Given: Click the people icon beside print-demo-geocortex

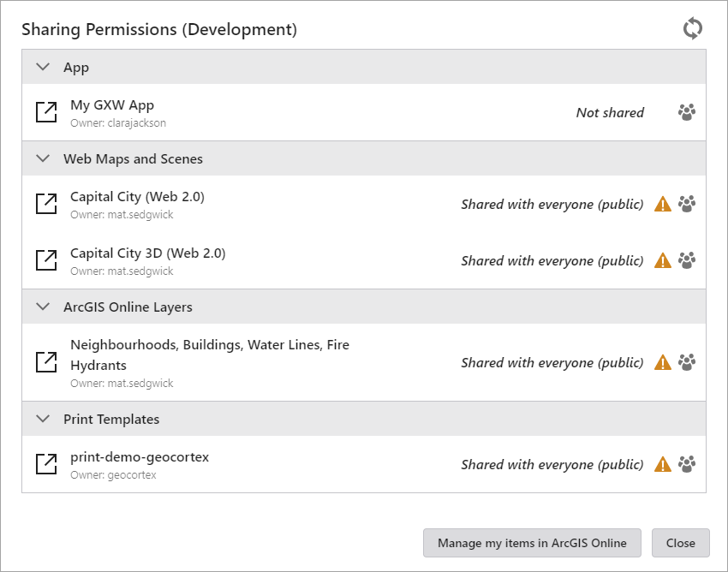Looking at the screenshot, I should [x=687, y=464].
